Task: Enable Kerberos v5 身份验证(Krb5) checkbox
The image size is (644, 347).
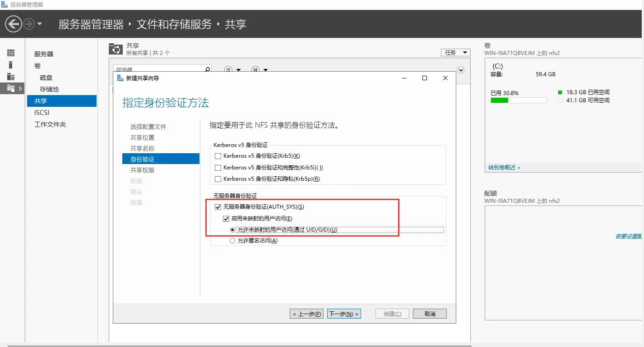Action: coord(218,156)
